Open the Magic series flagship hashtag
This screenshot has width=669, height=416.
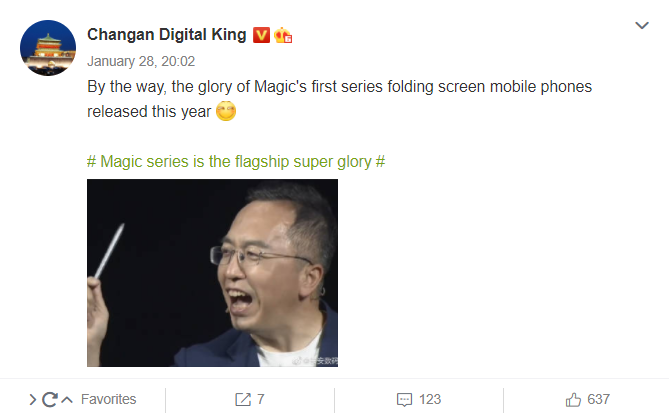point(236,162)
